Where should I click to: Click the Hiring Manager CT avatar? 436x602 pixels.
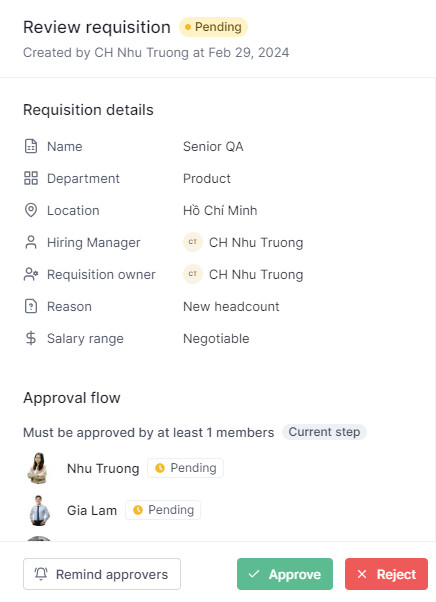point(193,242)
